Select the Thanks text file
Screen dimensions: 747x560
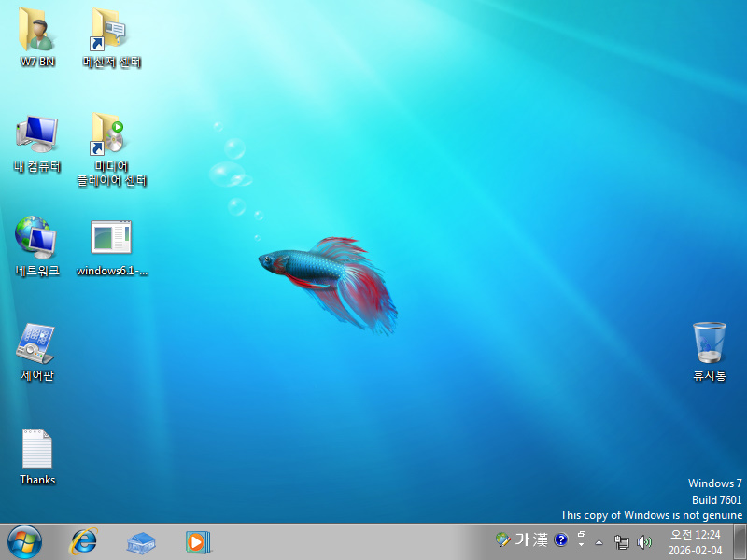[37, 457]
